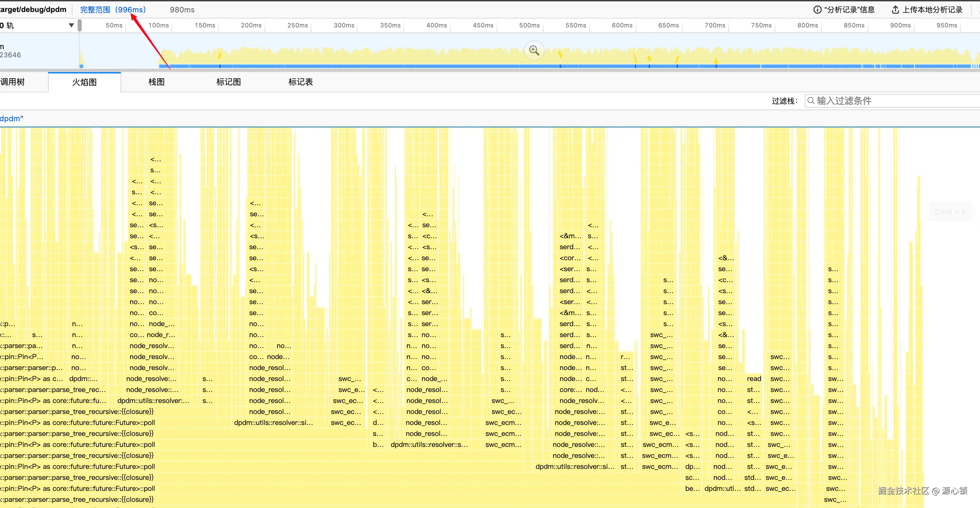Click the 完整范围 (996ms) breadcrumb

(x=113, y=10)
